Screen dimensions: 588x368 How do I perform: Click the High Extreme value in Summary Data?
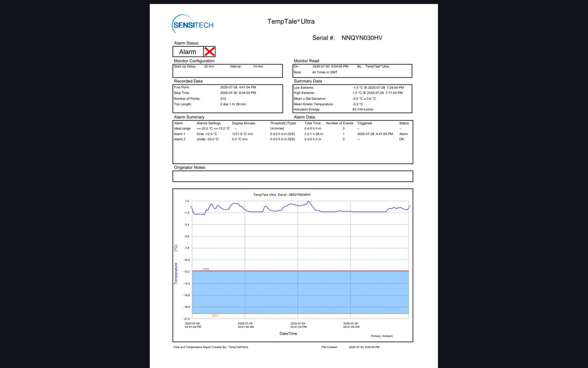click(x=377, y=93)
